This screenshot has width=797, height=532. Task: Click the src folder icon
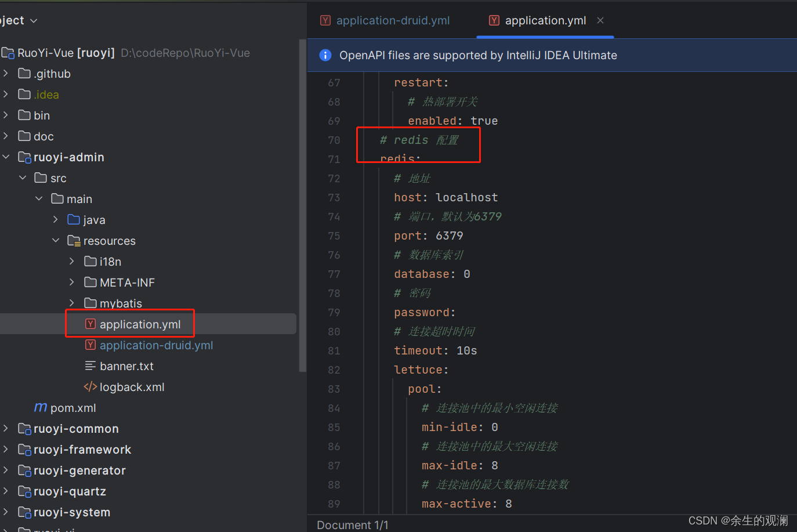[41, 178]
